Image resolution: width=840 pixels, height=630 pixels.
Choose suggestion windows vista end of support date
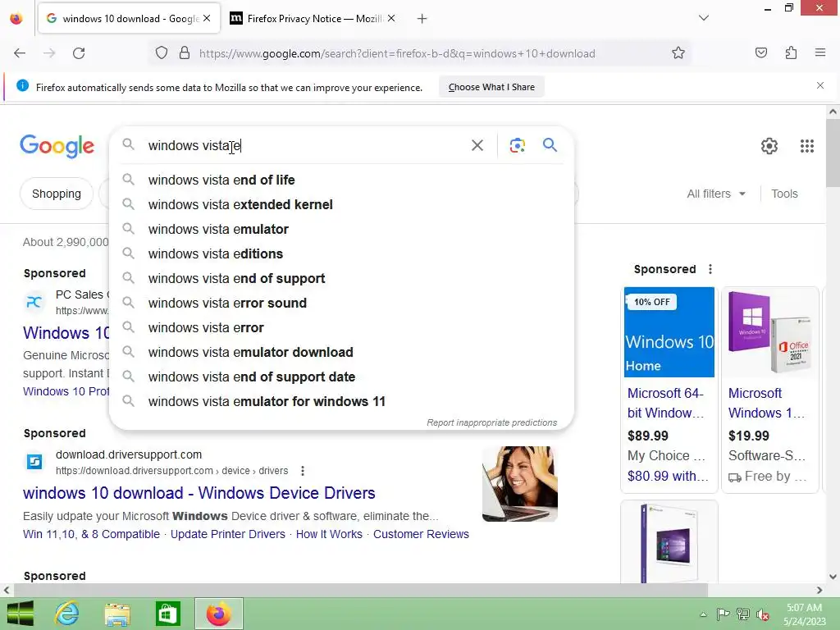341,377
